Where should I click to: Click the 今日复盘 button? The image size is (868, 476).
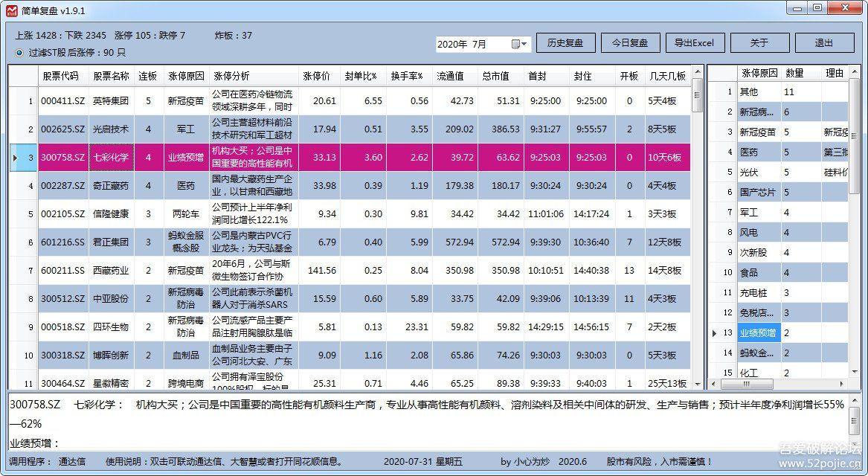[631, 43]
